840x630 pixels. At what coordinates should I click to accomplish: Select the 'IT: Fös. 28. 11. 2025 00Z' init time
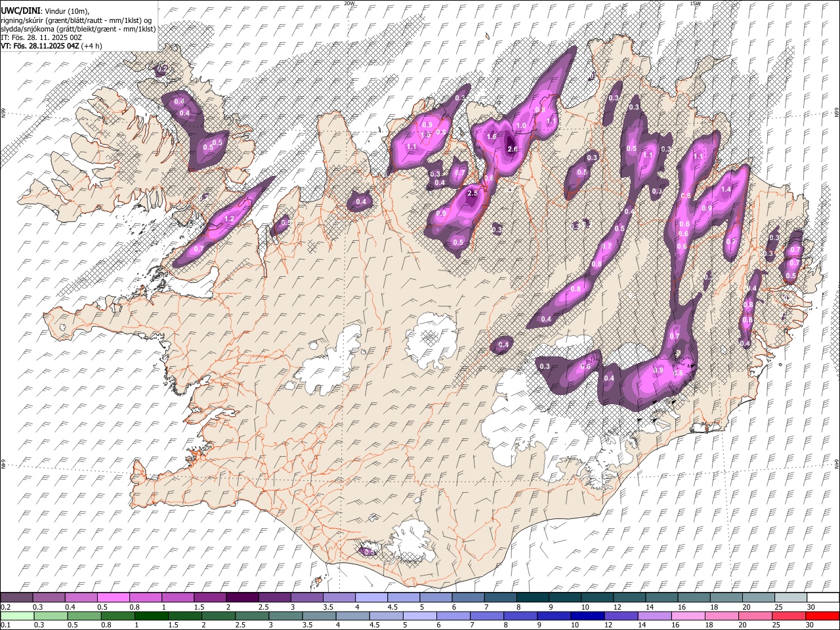41,37
